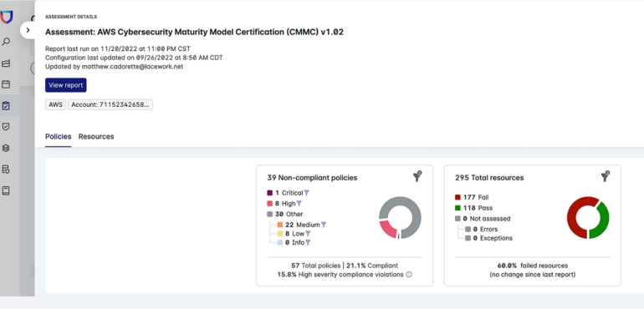This screenshot has height=309, width=644.
Task: Toggle the High severity filter funnel
Action: 299,204
